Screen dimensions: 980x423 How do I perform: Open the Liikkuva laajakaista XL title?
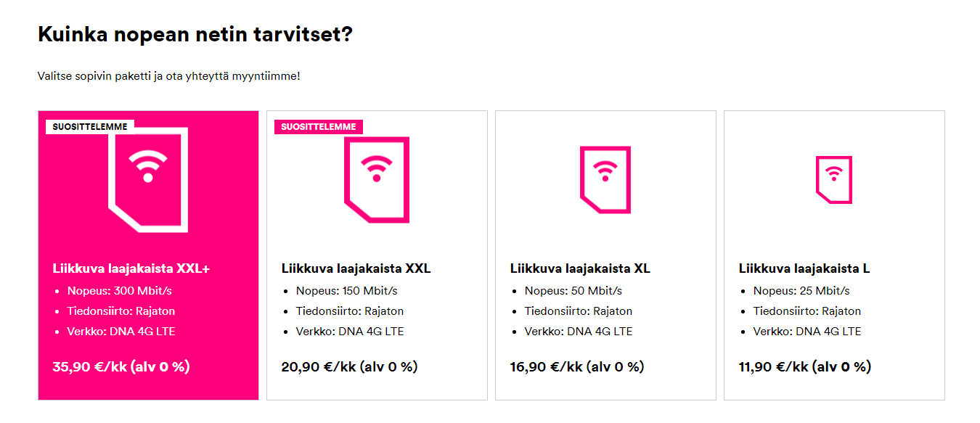coord(580,268)
